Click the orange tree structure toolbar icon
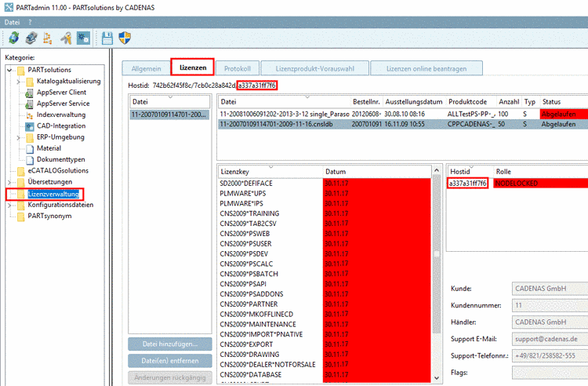588x386 pixels. point(48,38)
